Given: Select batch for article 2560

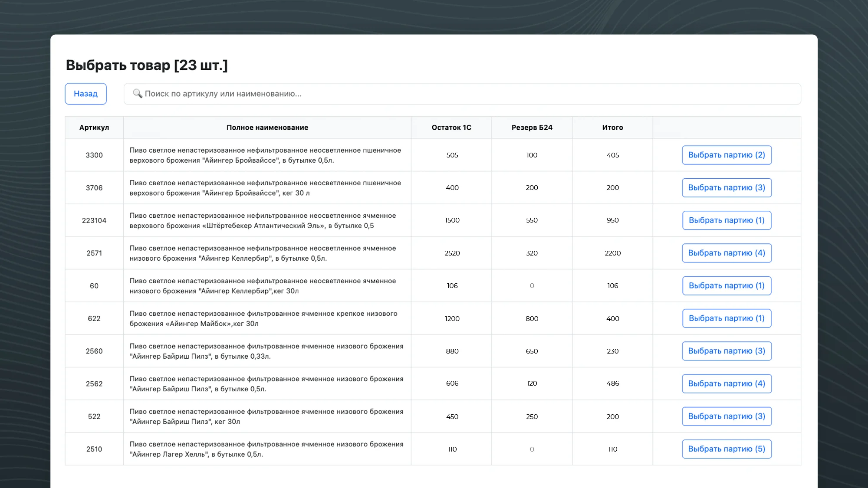Looking at the screenshot, I should click(727, 351).
